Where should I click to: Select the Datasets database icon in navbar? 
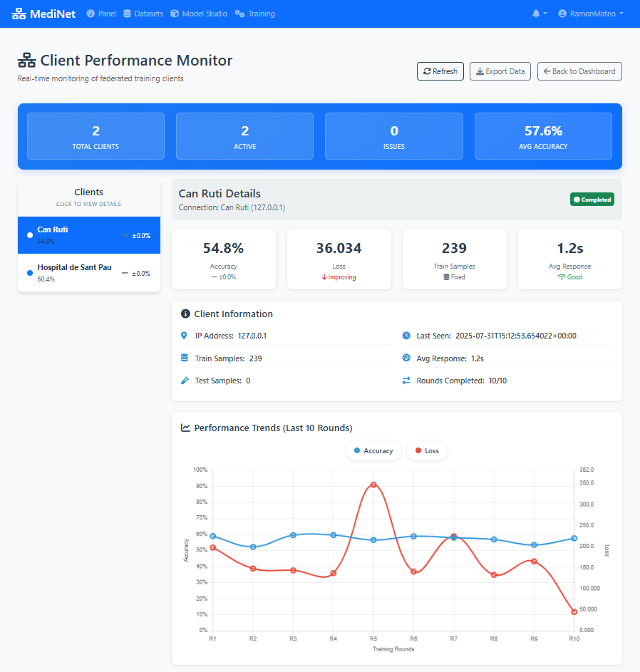pos(127,13)
